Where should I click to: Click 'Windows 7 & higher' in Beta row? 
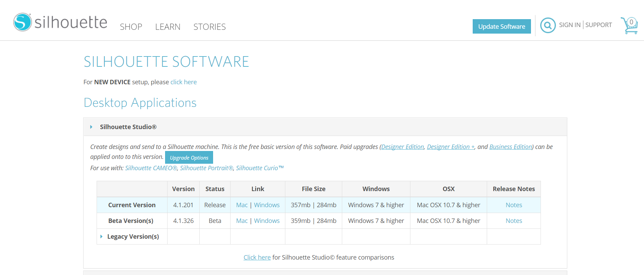pyautogui.click(x=376, y=221)
